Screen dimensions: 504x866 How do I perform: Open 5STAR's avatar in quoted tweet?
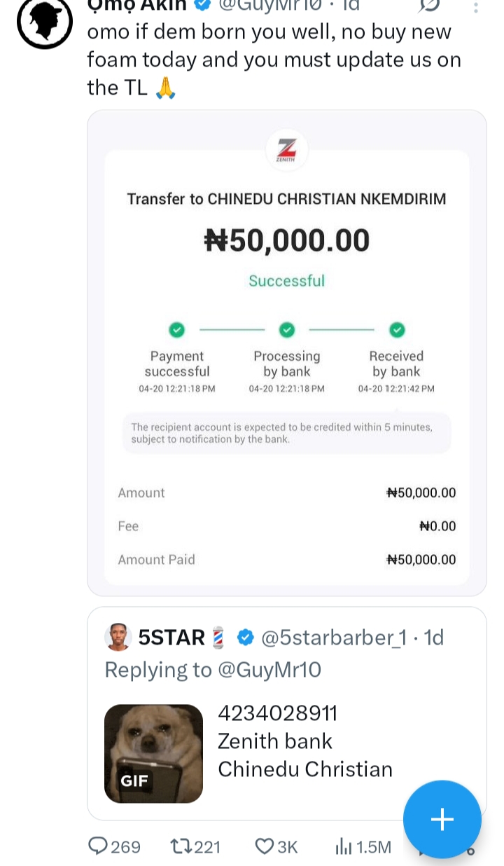pyautogui.click(x=118, y=638)
